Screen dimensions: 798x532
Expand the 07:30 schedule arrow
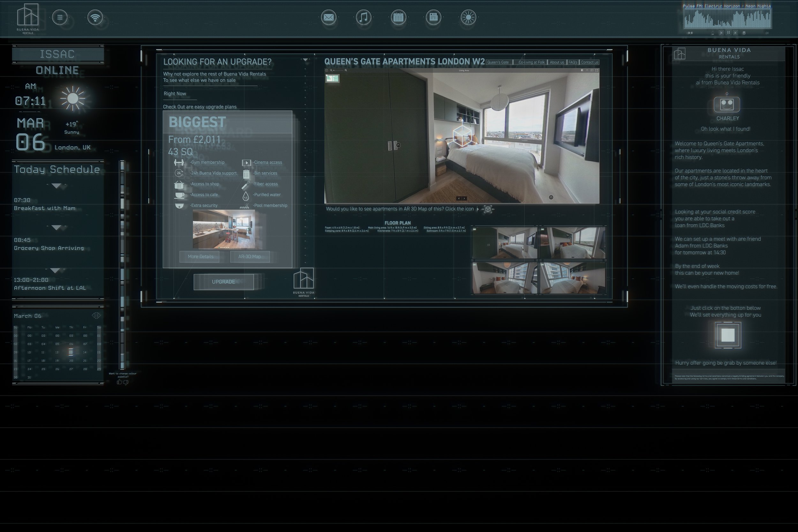(56, 186)
